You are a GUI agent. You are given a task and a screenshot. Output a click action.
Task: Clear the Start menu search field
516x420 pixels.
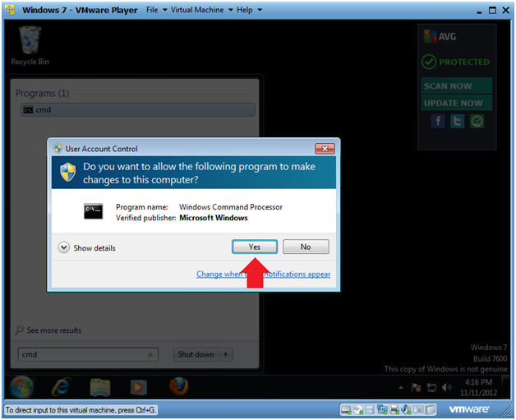pyautogui.click(x=150, y=354)
